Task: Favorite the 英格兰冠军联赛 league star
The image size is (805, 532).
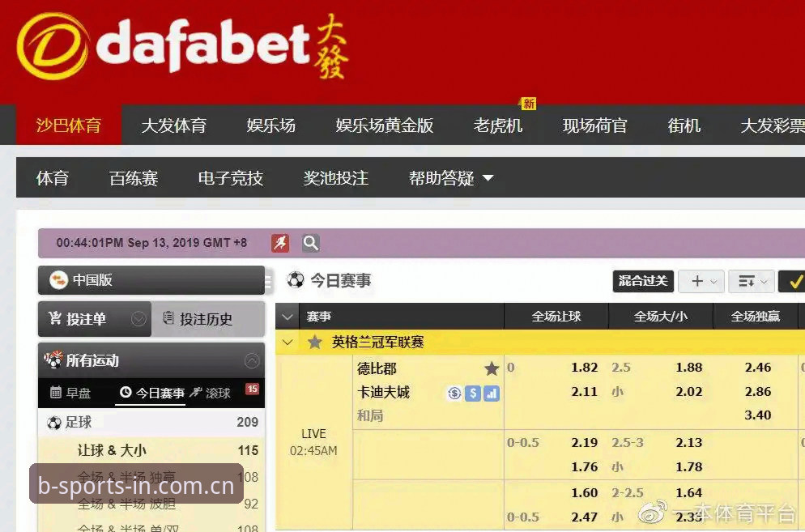Action: (x=315, y=342)
